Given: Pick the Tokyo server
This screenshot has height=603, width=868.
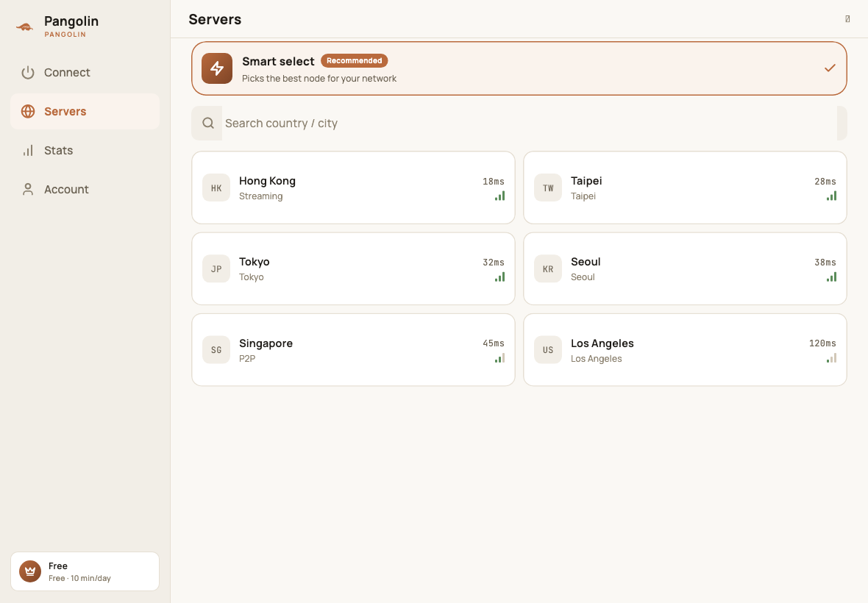Looking at the screenshot, I should pos(353,269).
